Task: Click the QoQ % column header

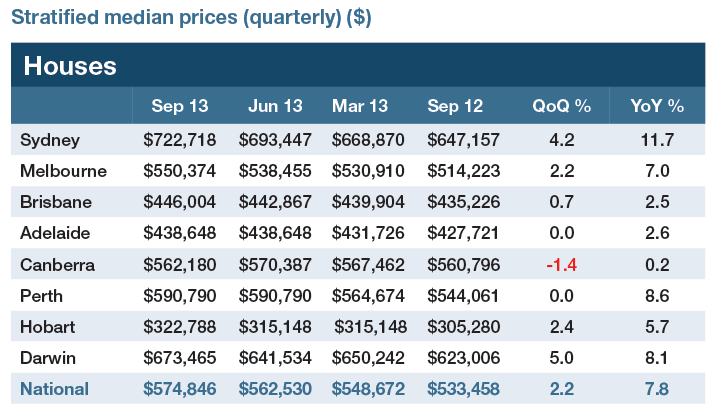Action: pyautogui.click(x=557, y=106)
